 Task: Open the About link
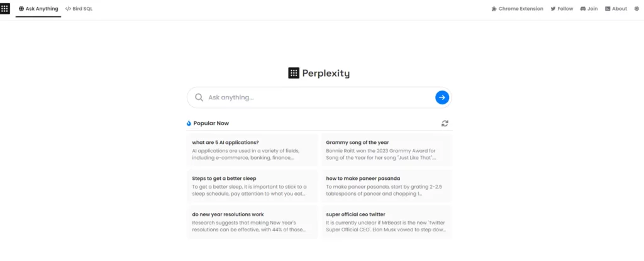coord(616,9)
